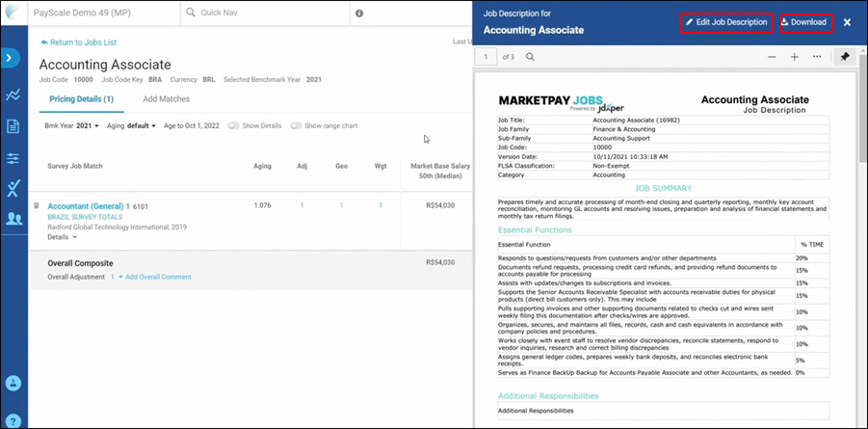This screenshot has width=868, height=429.
Task: Click the lab flask icon in sidebar
Action: coord(13,188)
